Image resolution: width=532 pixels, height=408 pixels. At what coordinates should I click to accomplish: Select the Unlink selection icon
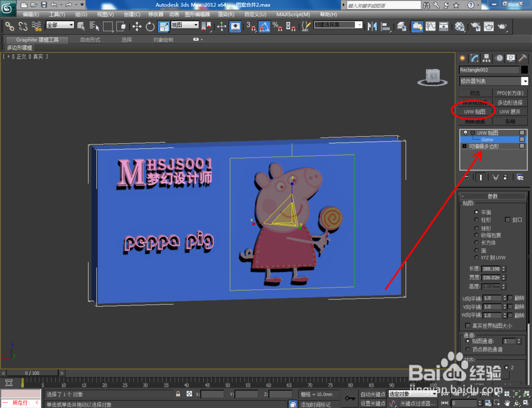pos(23,26)
